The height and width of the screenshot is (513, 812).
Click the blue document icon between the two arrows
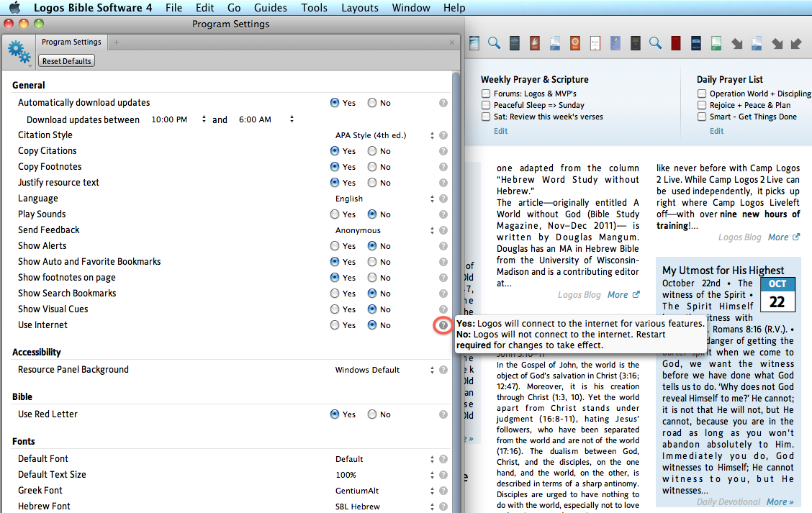(x=757, y=43)
